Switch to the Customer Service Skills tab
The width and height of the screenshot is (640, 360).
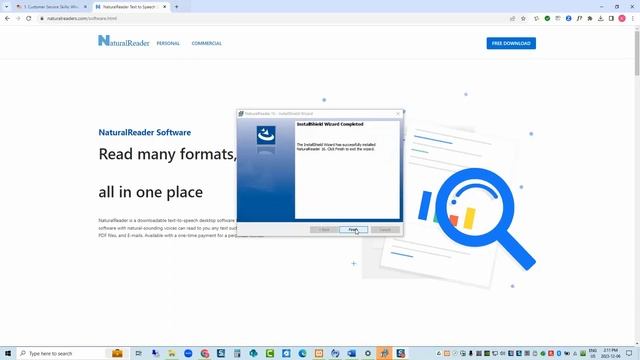(51, 7)
